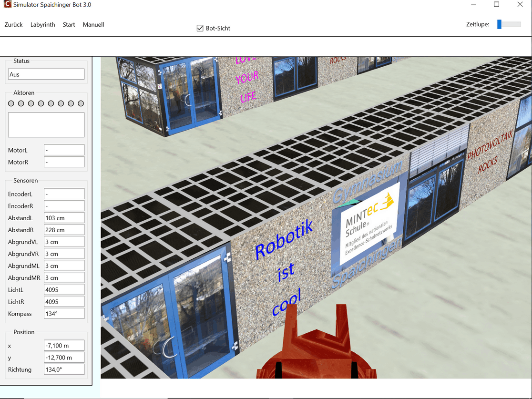
Task: Click the x position field
Action: pos(64,346)
